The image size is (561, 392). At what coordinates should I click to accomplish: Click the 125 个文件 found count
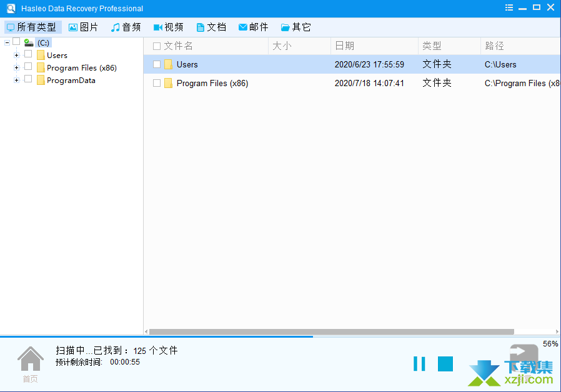click(156, 351)
